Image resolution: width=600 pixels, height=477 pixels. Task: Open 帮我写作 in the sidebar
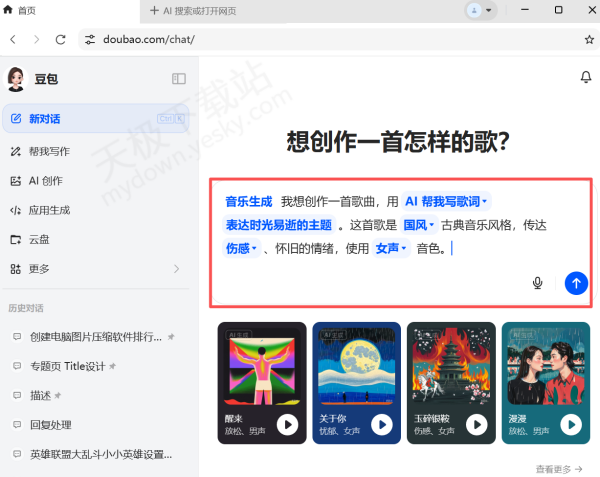48,152
